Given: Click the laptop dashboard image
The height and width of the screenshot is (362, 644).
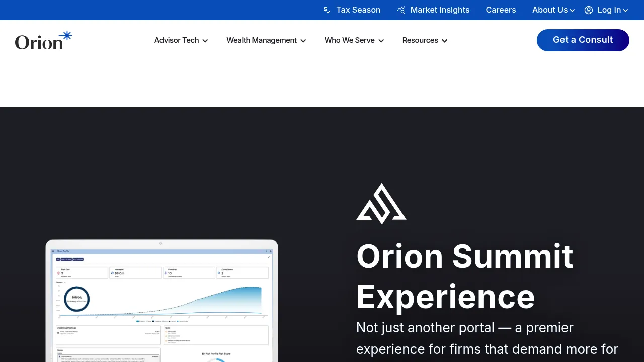Looking at the screenshot, I should point(162,301).
